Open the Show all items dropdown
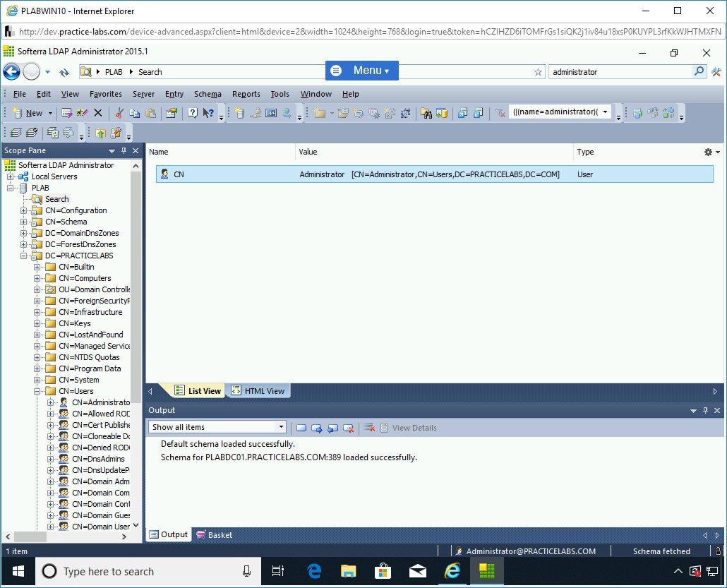Viewport: 727px width, 588px height. (281, 427)
